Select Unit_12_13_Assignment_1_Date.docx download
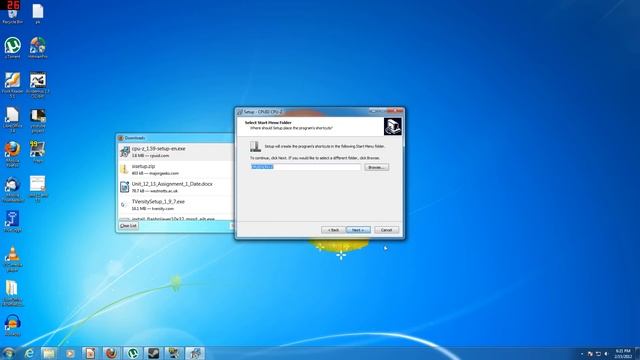 pos(176,187)
